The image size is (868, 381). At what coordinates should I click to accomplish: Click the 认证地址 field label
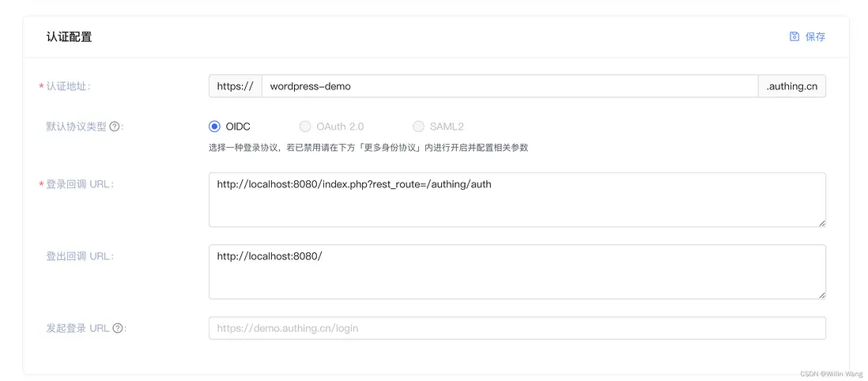(68, 86)
